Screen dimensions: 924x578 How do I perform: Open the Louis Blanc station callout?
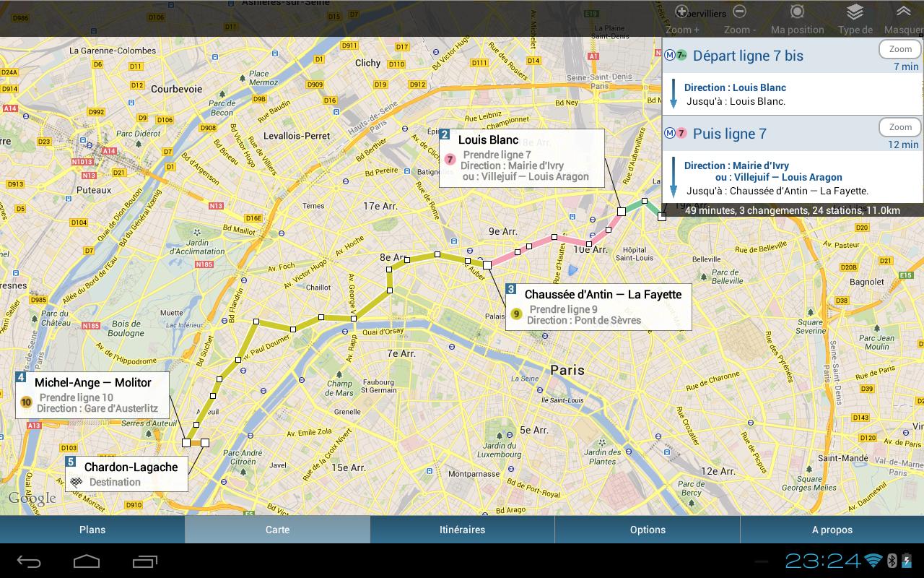(488, 139)
